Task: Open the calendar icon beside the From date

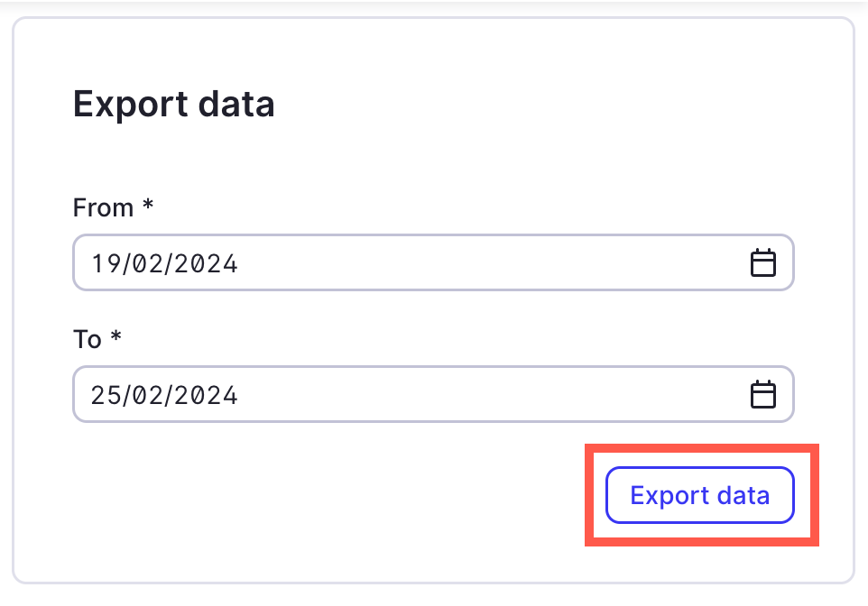Action: pyautogui.click(x=763, y=262)
